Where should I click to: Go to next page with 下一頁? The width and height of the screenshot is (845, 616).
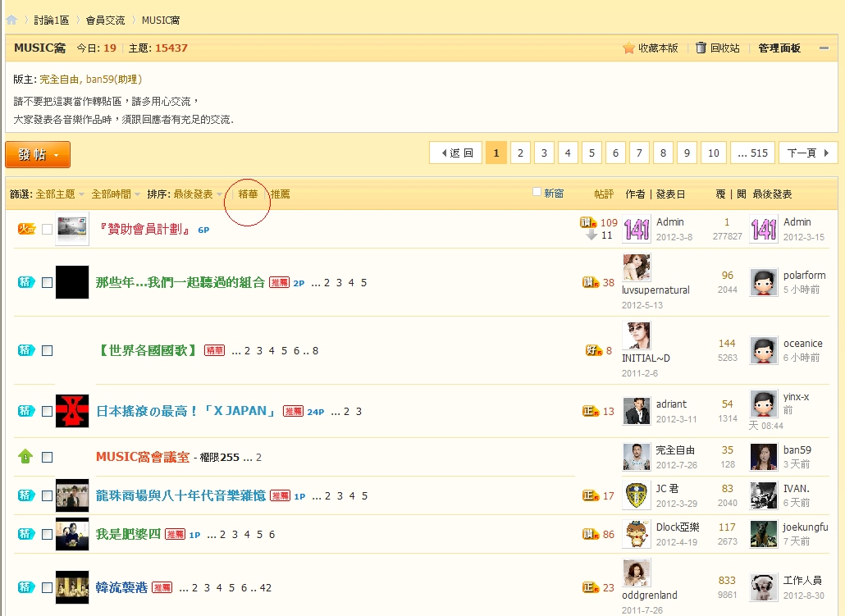point(807,153)
